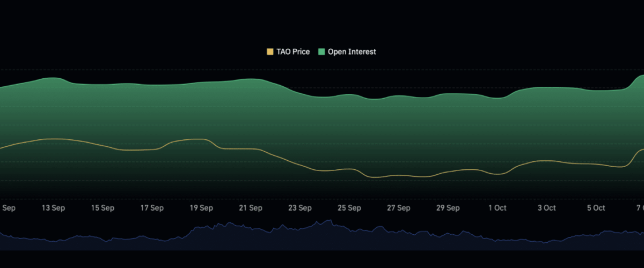Screen dimensions: 644x268
Task: Select the 29 Sep axis label
Action: click(x=448, y=208)
